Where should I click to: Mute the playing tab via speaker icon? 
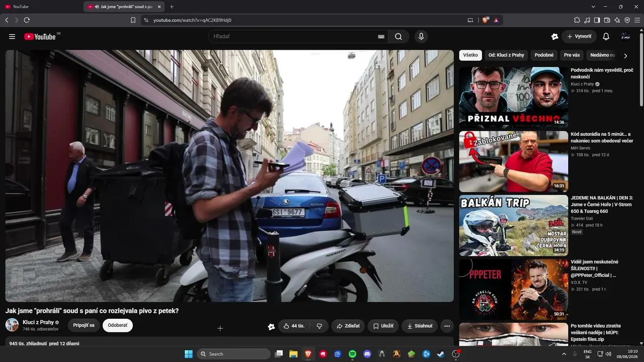point(97,7)
